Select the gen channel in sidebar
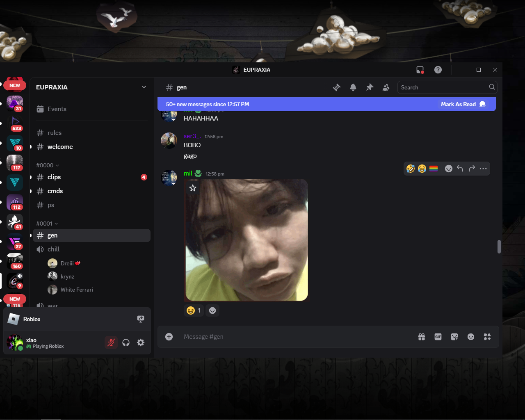 coord(91,235)
